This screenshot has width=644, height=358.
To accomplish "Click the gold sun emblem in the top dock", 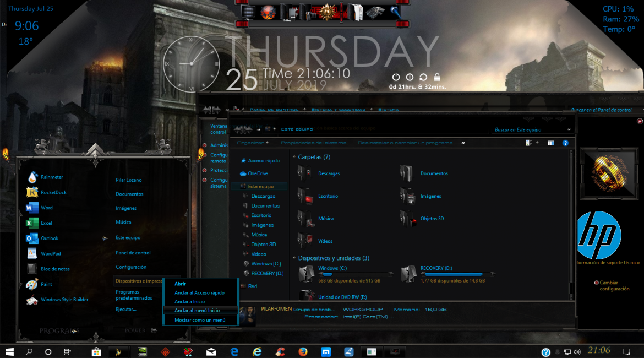I will click(328, 12).
